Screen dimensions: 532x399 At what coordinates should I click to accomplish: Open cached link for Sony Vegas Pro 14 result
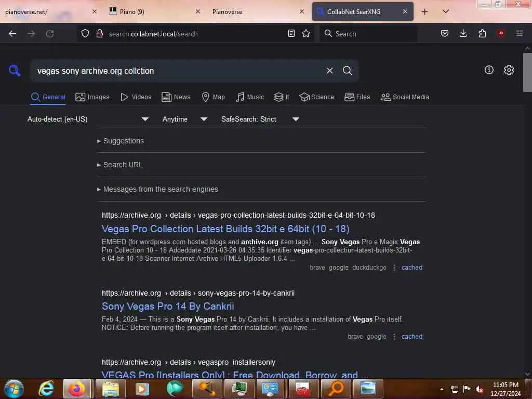tap(412, 337)
